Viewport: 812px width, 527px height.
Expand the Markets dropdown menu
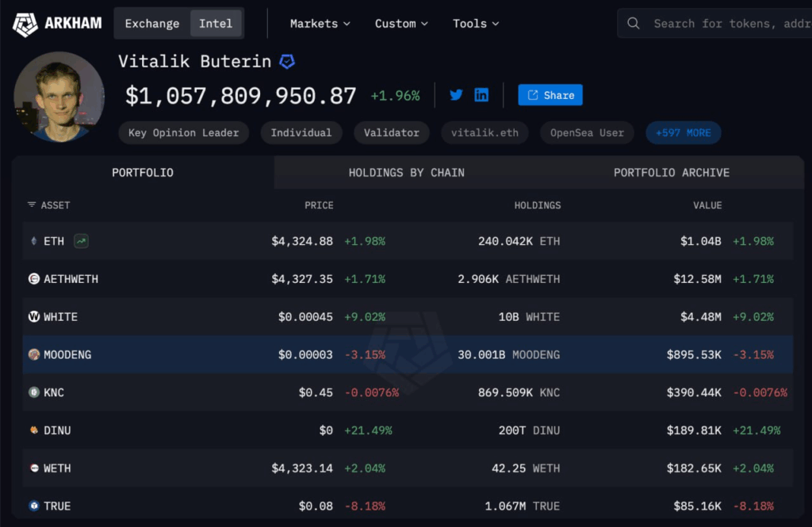click(320, 24)
